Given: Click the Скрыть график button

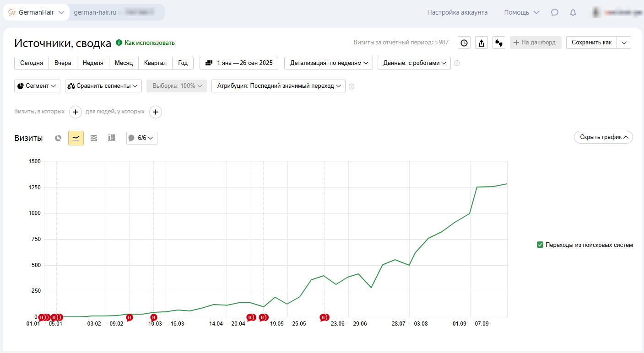Looking at the screenshot, I should pyautogui.click(x=603, y=137).
